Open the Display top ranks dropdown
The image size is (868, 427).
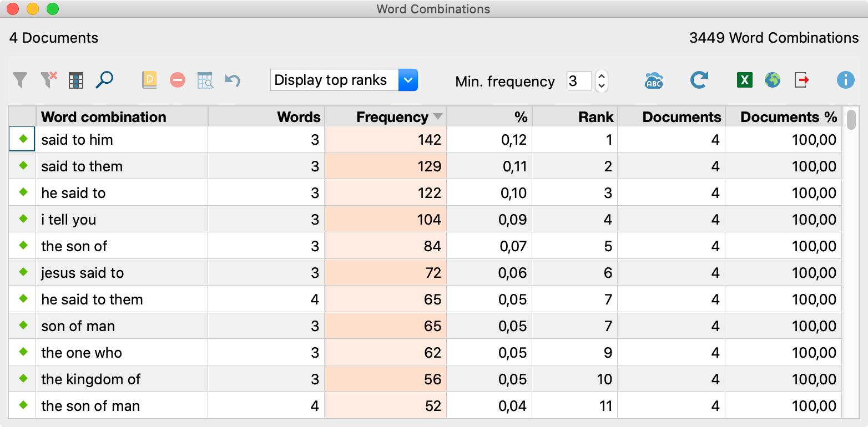[408, 80]
